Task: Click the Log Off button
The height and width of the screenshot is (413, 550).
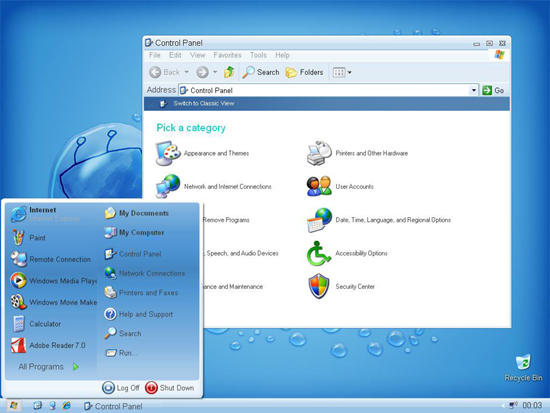Action: (121, 388)
